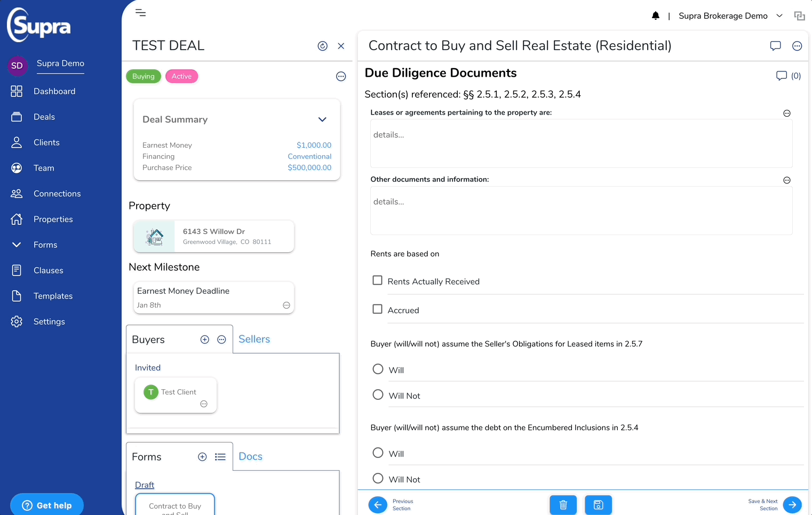Screen dimensions: 812x515
Task: Close the TEST DEAL panel
Action: pyautogui.click(x=341, y=46)
